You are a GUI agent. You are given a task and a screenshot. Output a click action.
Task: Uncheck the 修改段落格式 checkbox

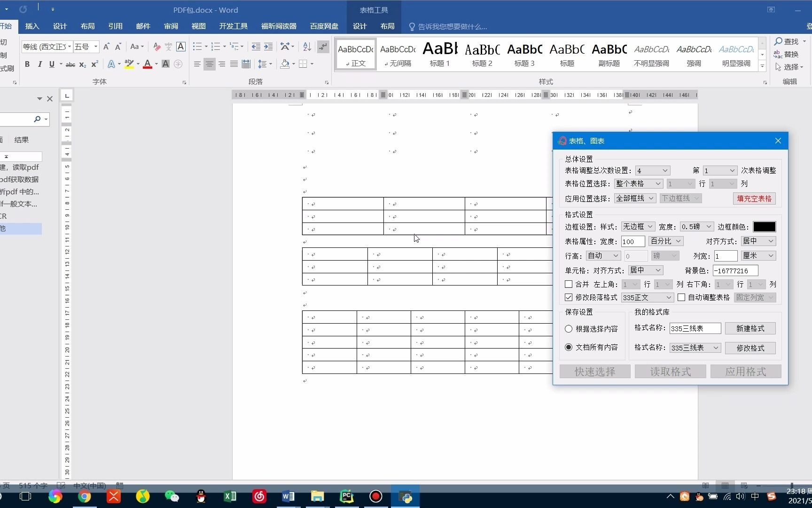click(x=568, y=297)
